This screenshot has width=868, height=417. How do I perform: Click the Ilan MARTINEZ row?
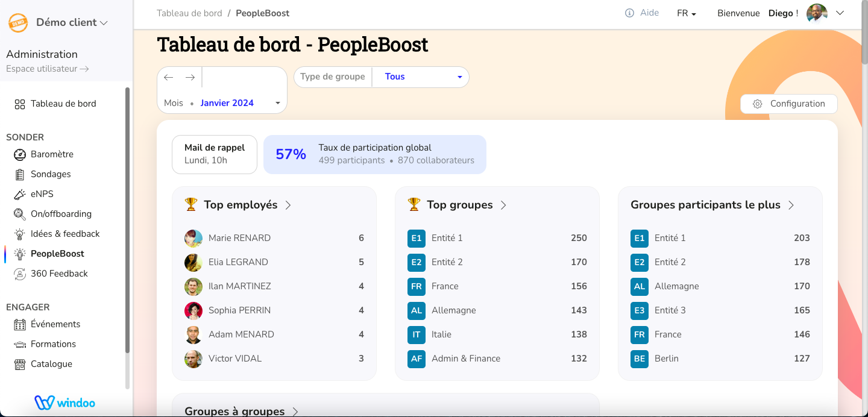[274, 286]
